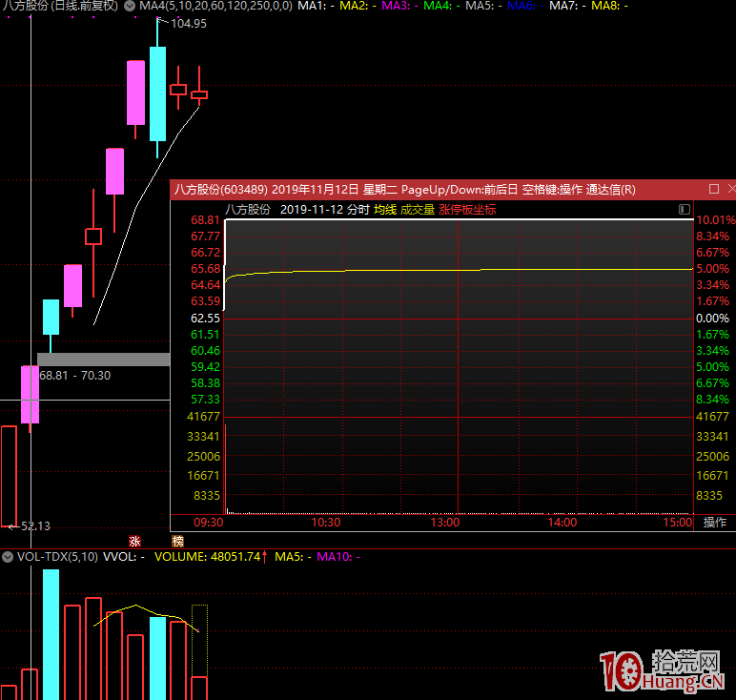Click the 14:00 time axis label
The image size is (736, 700).
(x=562, y=522)
